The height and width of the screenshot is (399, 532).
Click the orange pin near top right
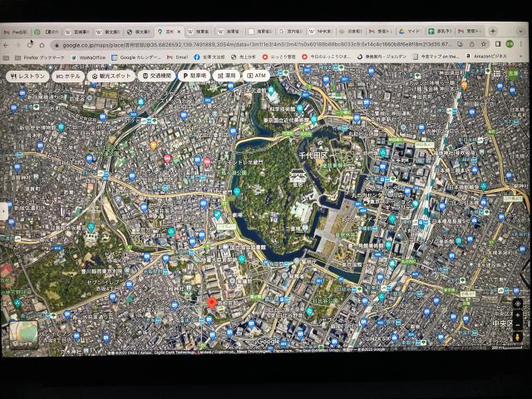pyautogui.click(x=464, y=86)
